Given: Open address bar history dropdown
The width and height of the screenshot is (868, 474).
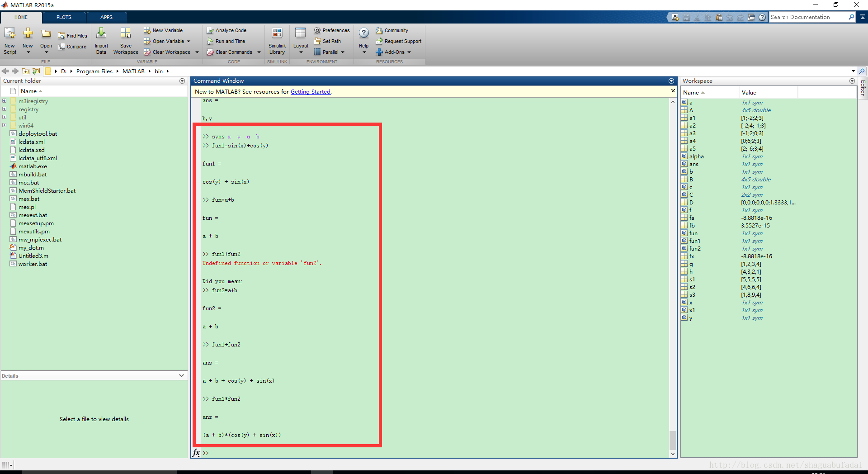Looking at the screenshot, I should [x=853, y=71].
